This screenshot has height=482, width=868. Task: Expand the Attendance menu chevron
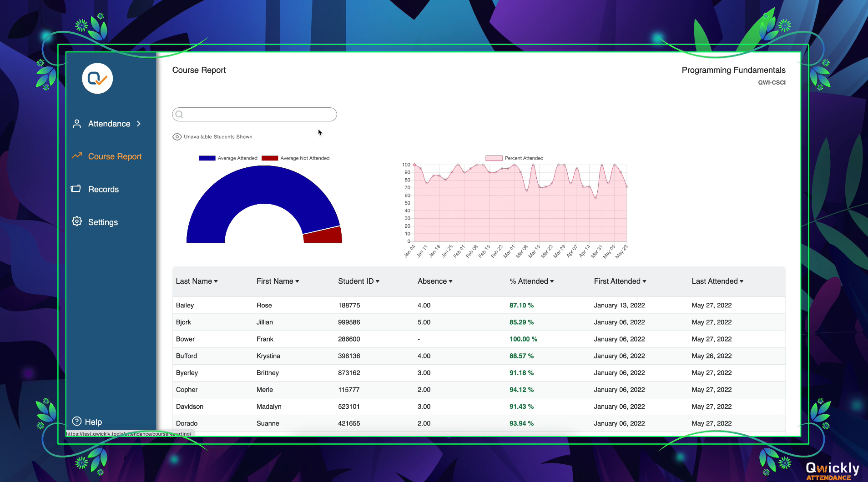click(139, 124)
